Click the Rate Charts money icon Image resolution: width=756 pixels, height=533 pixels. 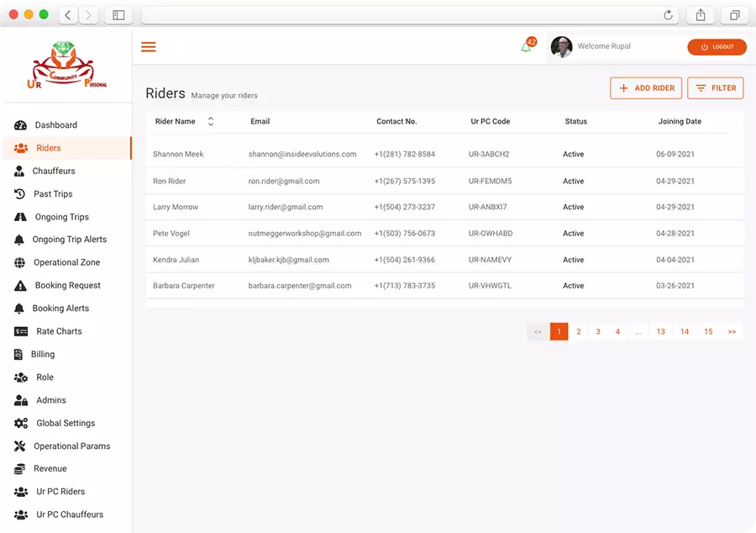(21, 331)
